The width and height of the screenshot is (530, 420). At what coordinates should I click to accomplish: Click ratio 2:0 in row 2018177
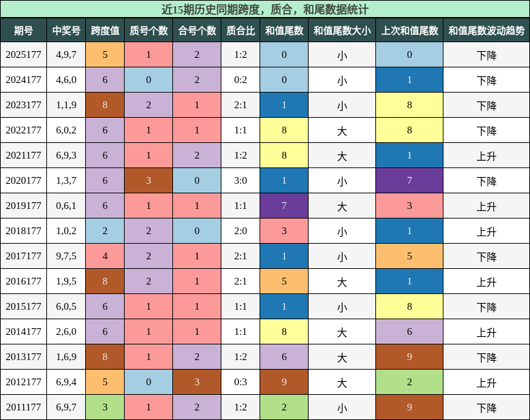pos(240,231)
